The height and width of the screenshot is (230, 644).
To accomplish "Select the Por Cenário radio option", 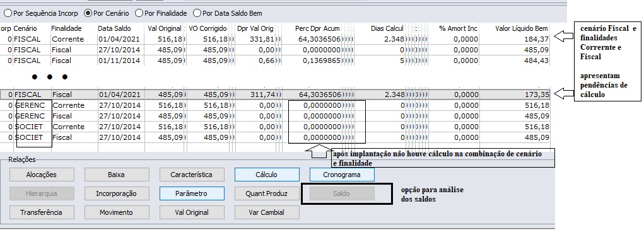I will 107,13.
